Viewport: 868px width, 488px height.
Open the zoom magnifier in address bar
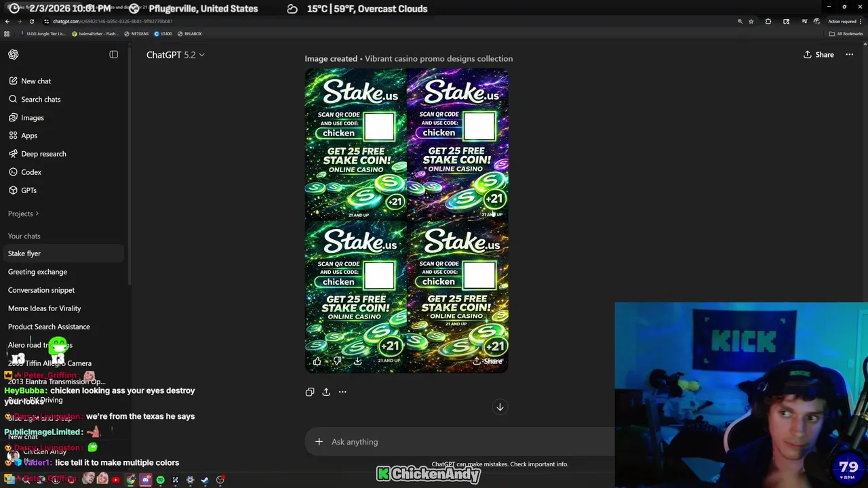pyautogui.click(x=740, y=21)
